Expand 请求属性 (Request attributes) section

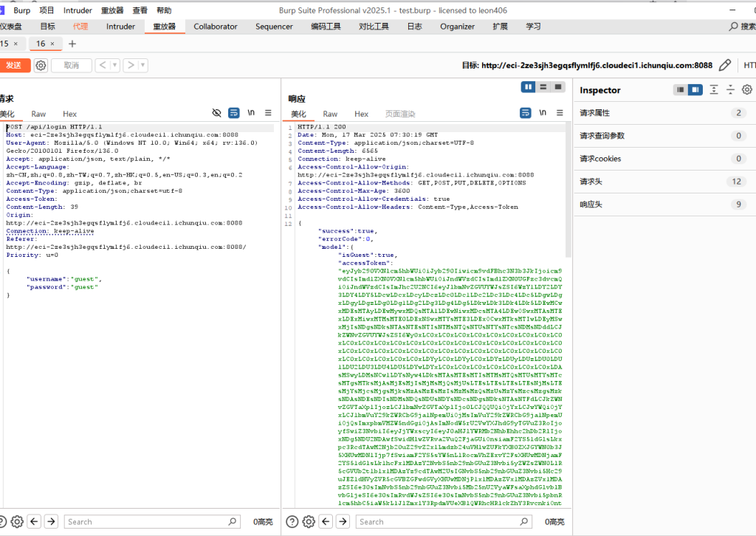coord(665,113)
